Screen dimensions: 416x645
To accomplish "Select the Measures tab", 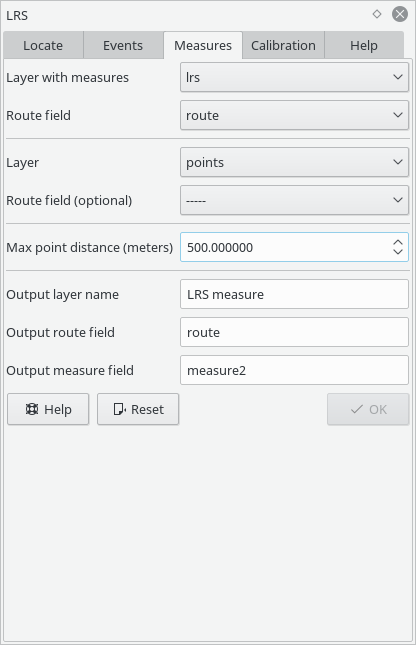I will pos(203,45).
